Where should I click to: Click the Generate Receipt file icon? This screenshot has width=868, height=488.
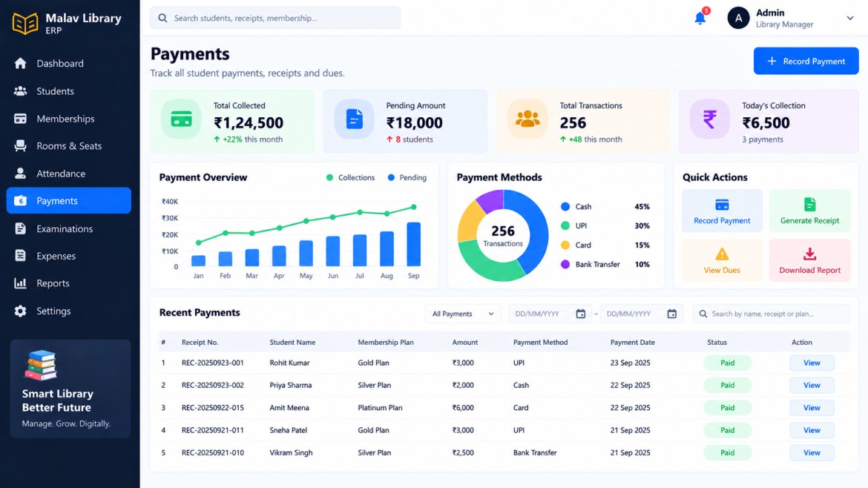[x=810, y=204]
